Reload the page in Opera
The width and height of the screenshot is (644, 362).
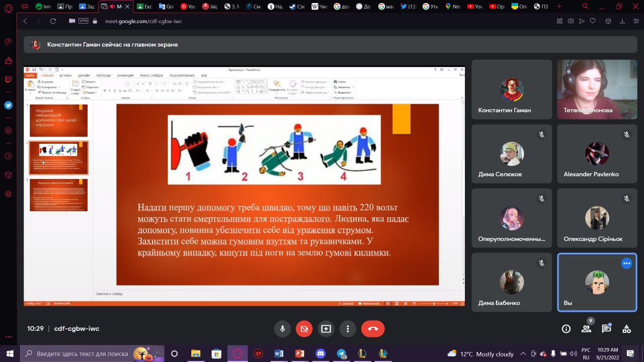[53, 21]
